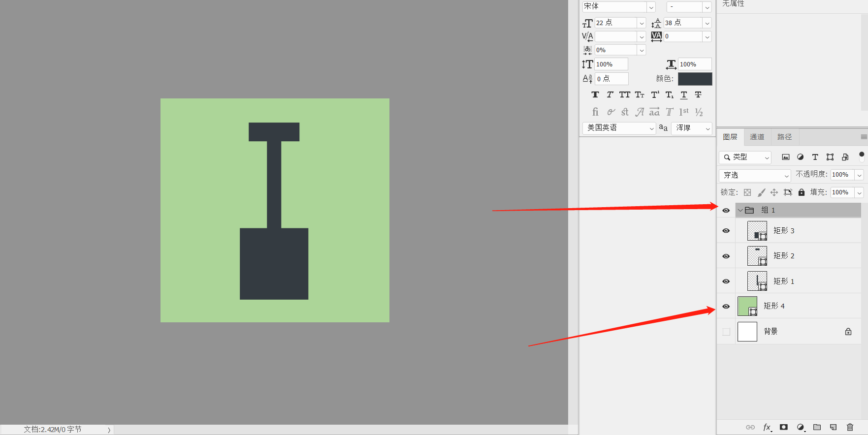Filter layers by shape layer type
Screen dimensions: 868x435
(x=830, y=157)
